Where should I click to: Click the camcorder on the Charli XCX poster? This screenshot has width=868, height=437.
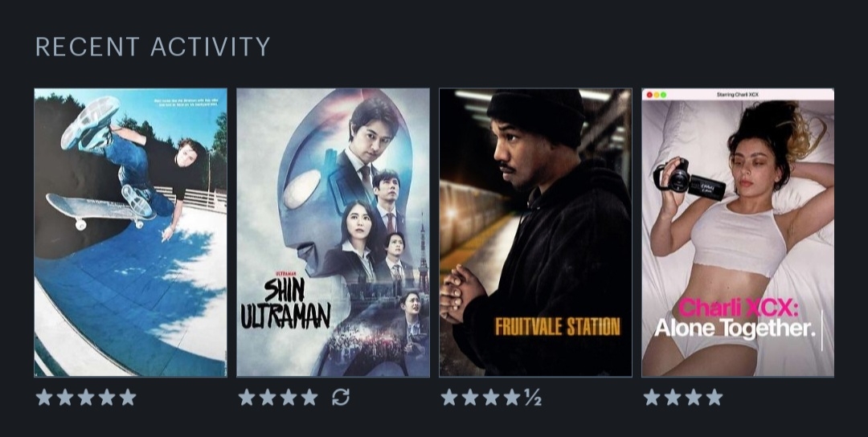click(690, 178)
